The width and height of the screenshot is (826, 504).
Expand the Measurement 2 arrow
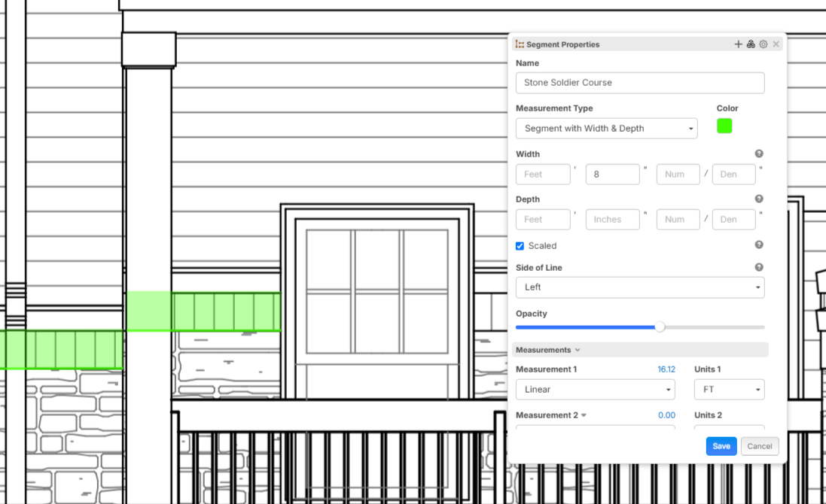tap(584, 415)
